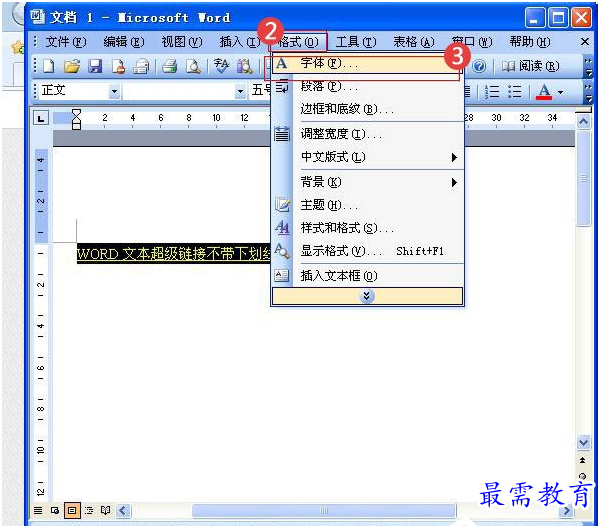Open the 表格(A) menu

[414, 41]
